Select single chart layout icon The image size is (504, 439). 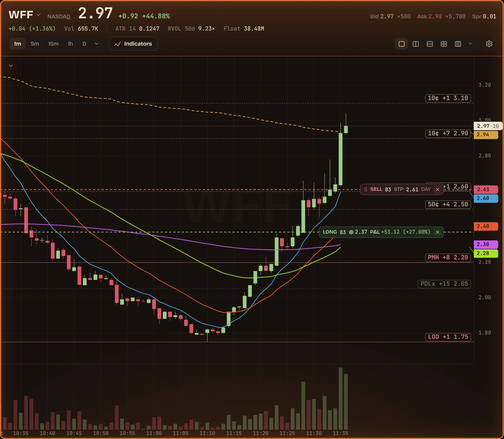(401, 44)
